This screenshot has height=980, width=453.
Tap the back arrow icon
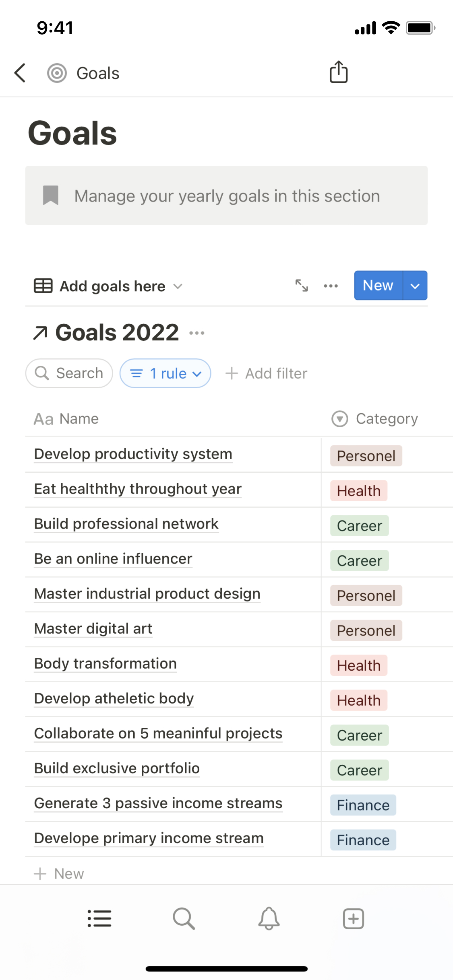tap(20, 73)
